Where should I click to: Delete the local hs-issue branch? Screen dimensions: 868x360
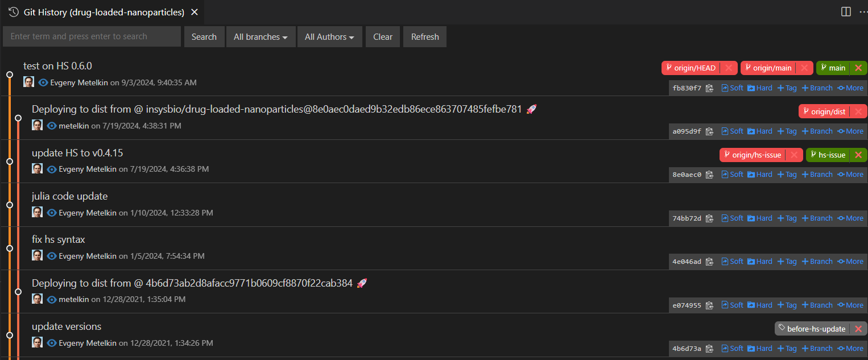click(858, 155)
